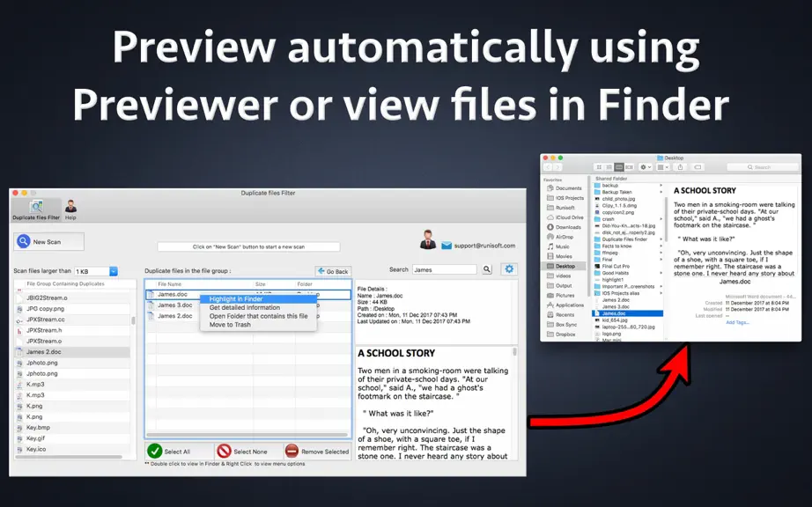Click the magnifier search icon beside Search field
812x507 pixels.
pos(487,269)
